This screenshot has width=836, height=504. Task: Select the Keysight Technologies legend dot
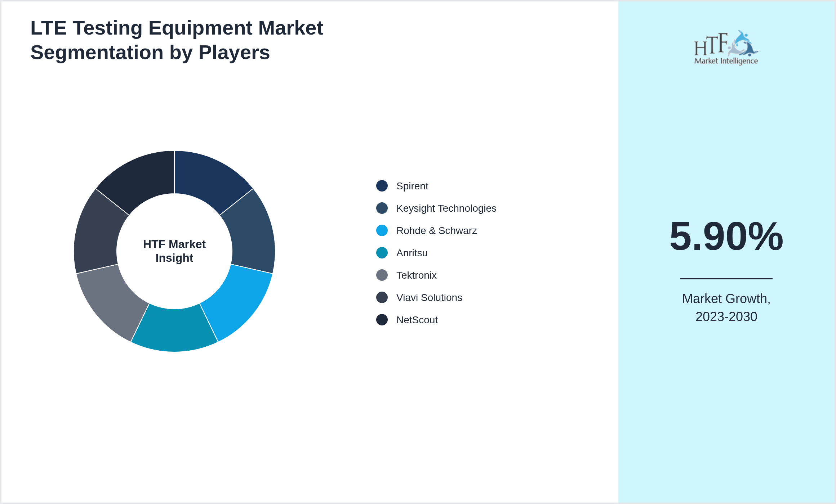point(381,208)
